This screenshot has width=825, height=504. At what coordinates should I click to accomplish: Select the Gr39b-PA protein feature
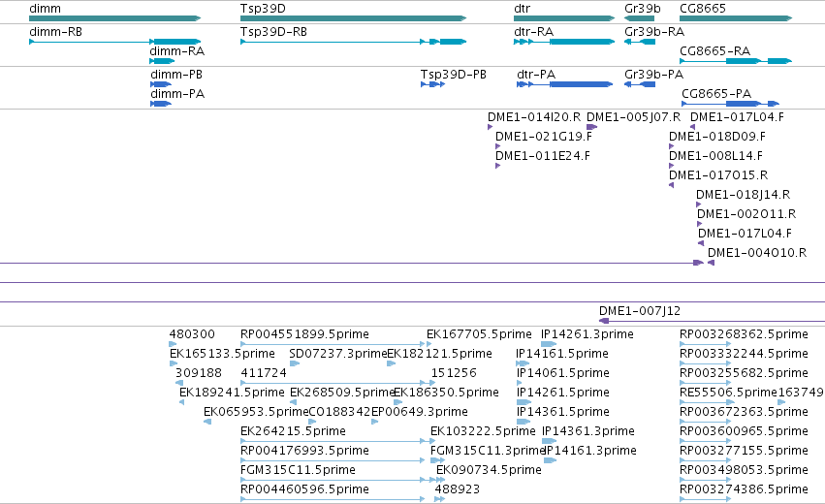tap(640, 84)
